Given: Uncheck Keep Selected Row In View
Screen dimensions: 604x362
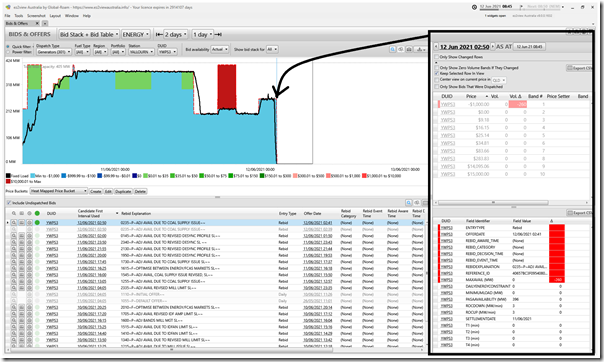Looking at the screenshot, I should [x=436, y=73].
